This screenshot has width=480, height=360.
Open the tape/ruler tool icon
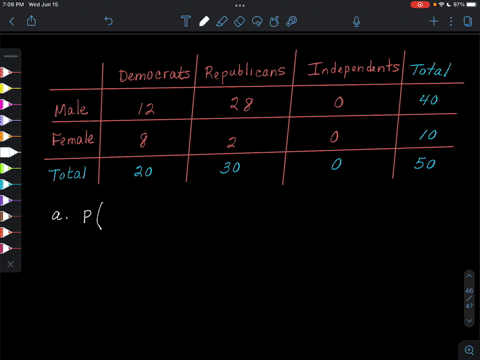[x=292, y=21]
